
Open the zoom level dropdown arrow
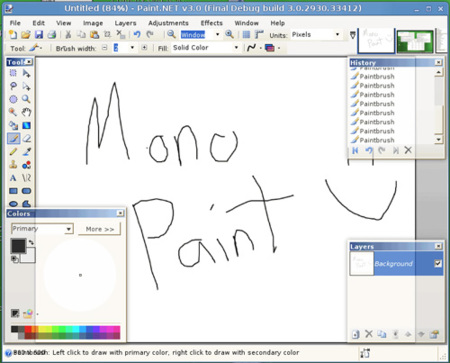218,34
